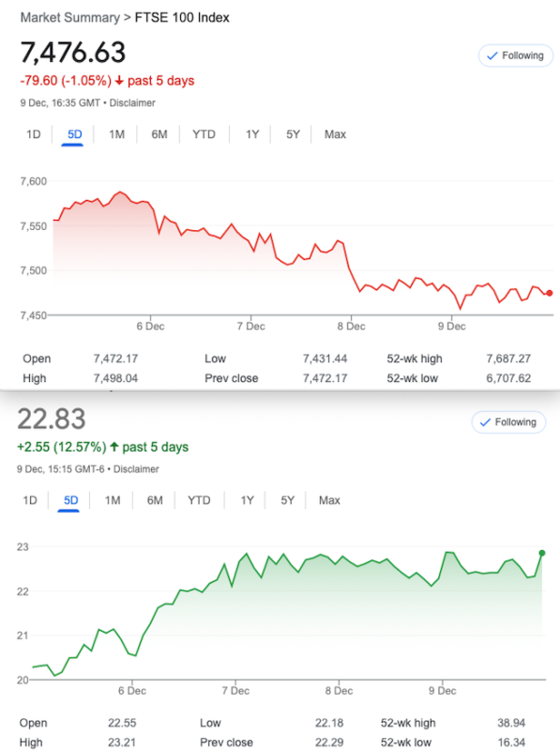Click the 7,476.63 index value

point(73,53)
